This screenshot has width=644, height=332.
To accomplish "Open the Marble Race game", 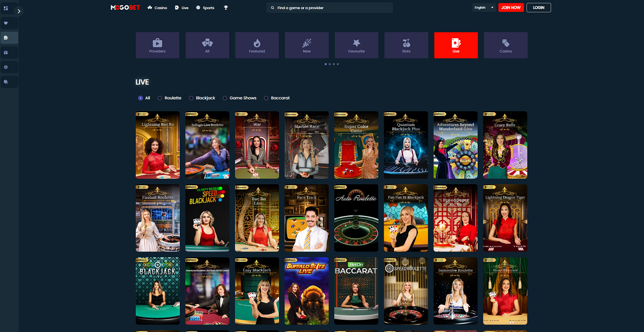I will pyautogui.click(x=306, y=145).
